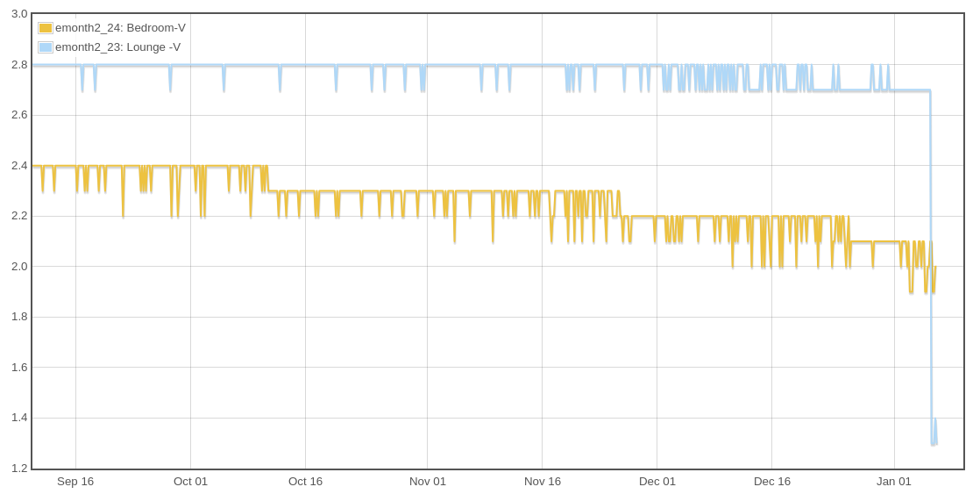Click the 2.0 y-axis tick label
The height and width of the screenshot is (494, 980).
(19, 266)
